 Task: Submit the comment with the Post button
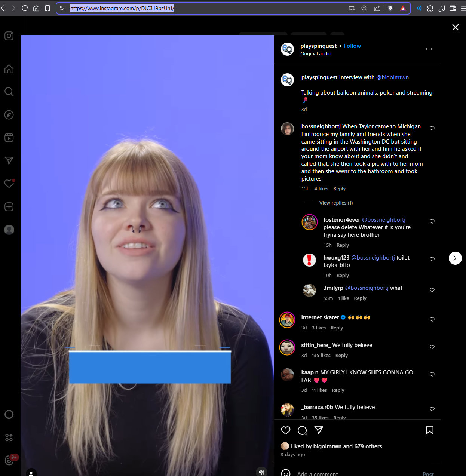(x=428, y=474)
